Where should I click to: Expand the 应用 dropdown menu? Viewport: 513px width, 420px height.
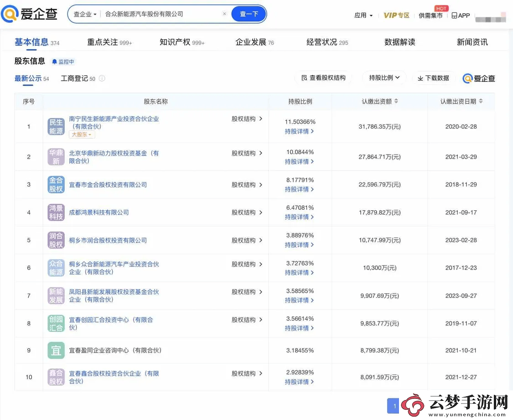363,16
